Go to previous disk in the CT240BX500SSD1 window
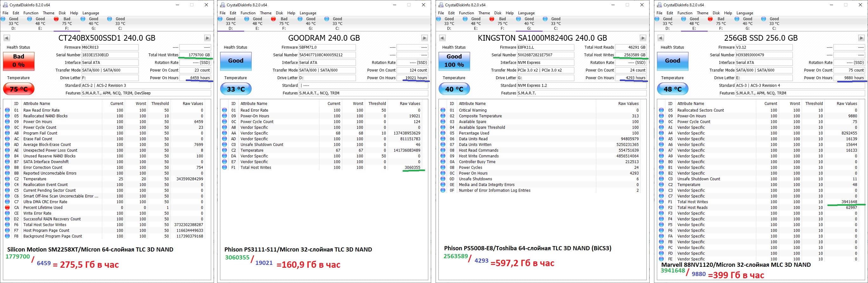Screen dimensions: 868x283 (x=6, y=38)
